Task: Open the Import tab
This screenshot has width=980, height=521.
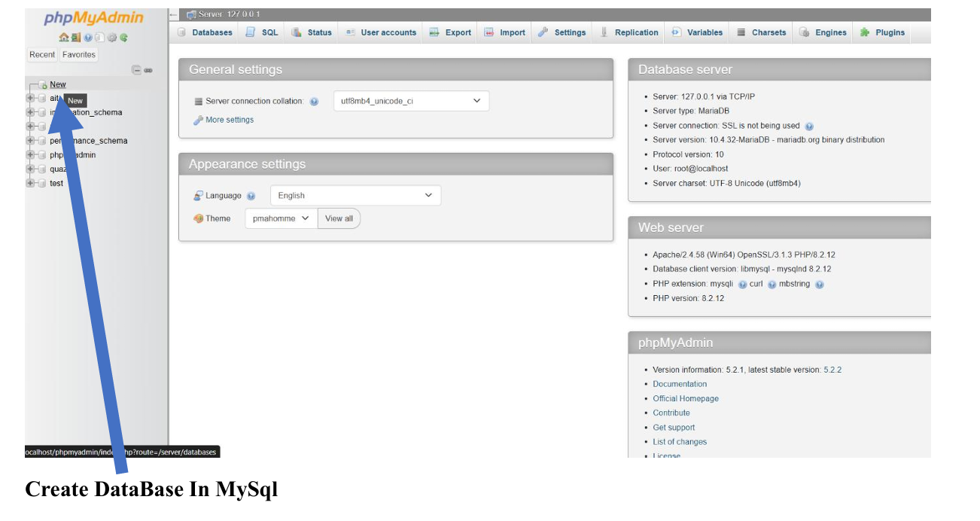Action: 504,32
